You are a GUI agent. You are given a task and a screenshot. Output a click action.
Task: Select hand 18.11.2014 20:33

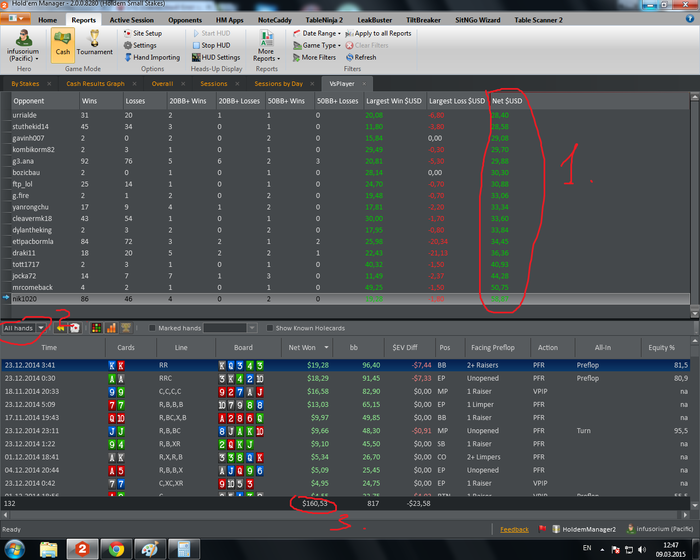point(346,391)
